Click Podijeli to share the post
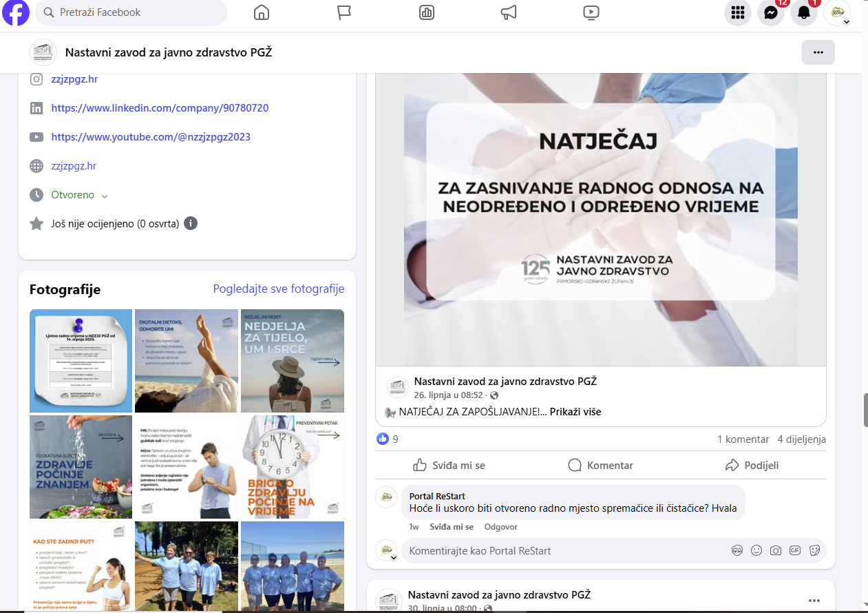 [752, 466]
